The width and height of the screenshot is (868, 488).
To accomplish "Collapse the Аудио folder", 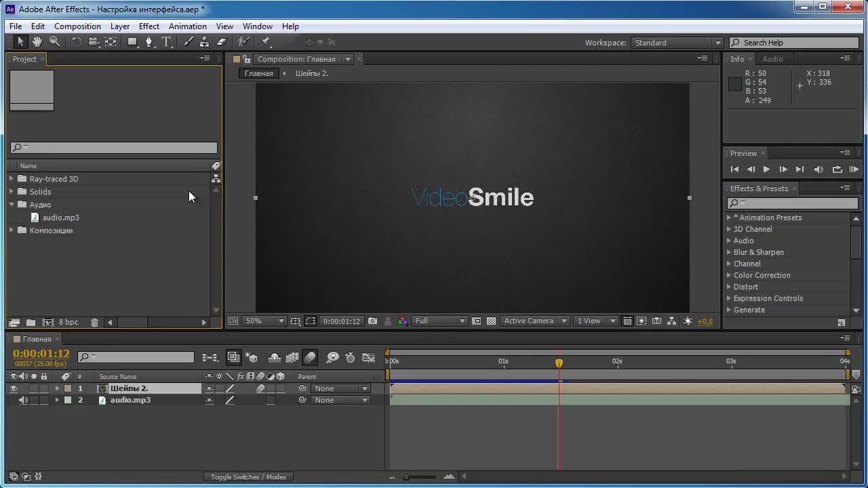I will click(x=12, y=205).
